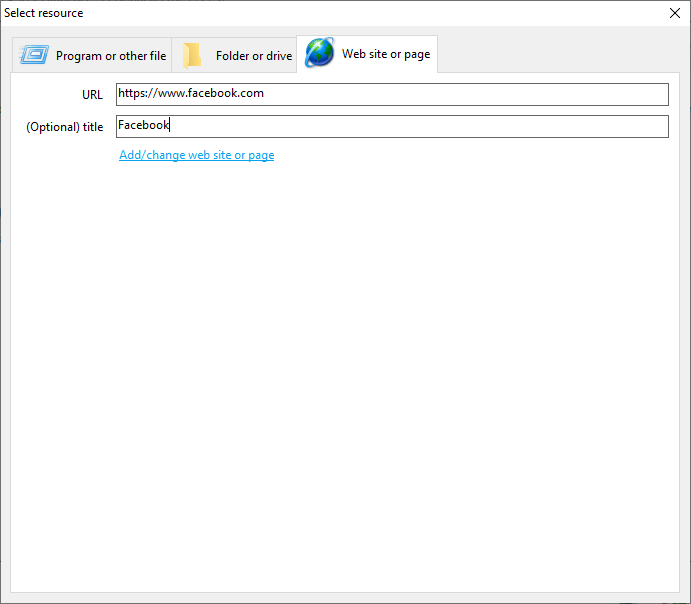691x604 pixels.
Task: Switch to the Folder or drive tab
Action: click(234, 56)
